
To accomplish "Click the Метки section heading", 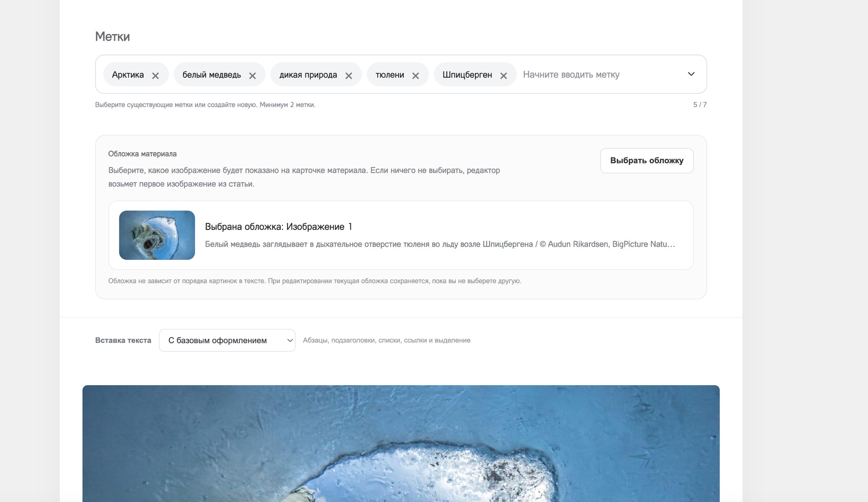I will pyautogui.click(x=112, y=37).
